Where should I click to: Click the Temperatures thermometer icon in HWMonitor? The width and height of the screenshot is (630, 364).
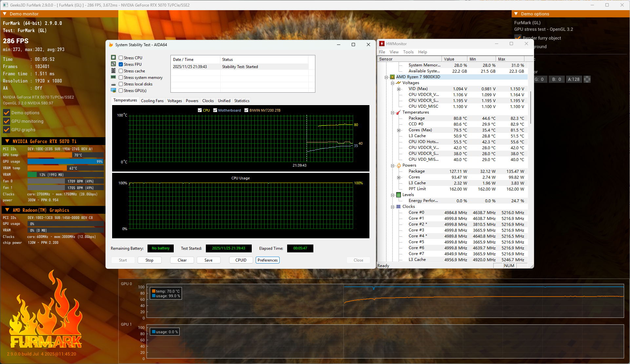[x=399, y=112]
